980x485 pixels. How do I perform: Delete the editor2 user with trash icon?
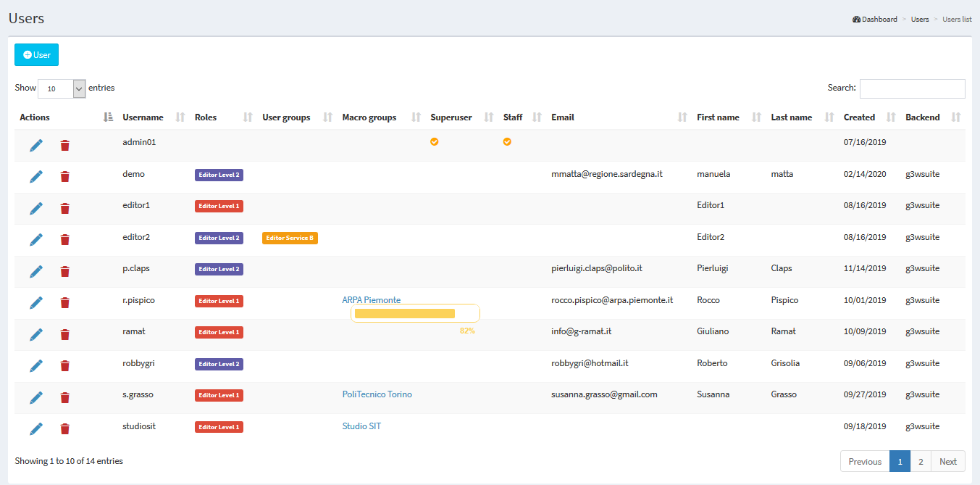point(65,240)
